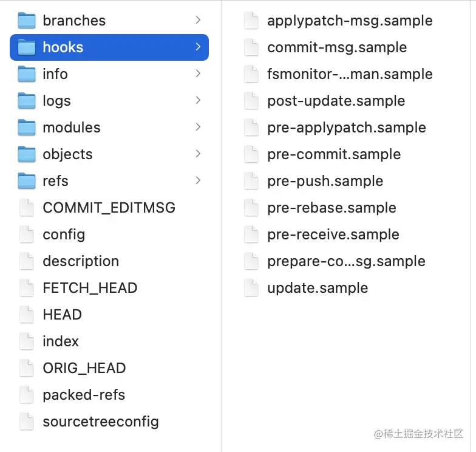Viewport: 476px width, 452px height.
Task: Select the HEAD file
Action: 62,315
